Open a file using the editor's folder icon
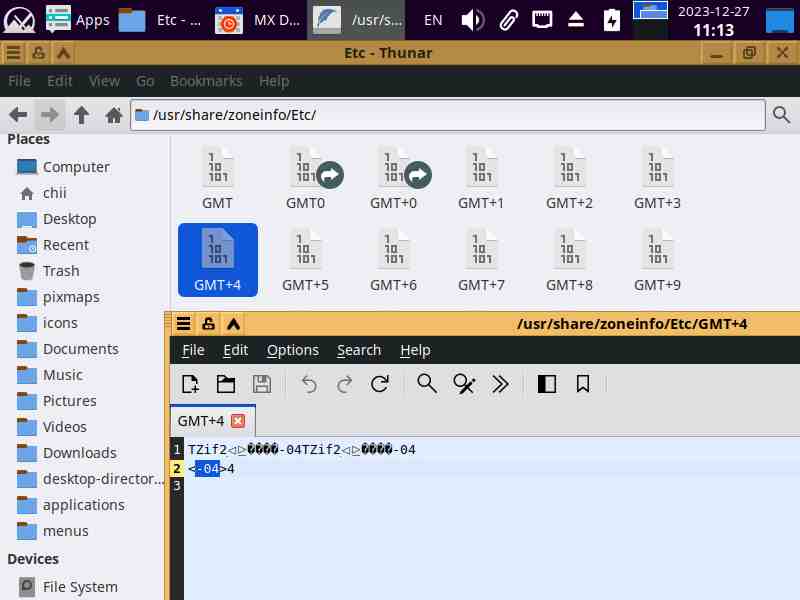 click(x=226, y=384)
